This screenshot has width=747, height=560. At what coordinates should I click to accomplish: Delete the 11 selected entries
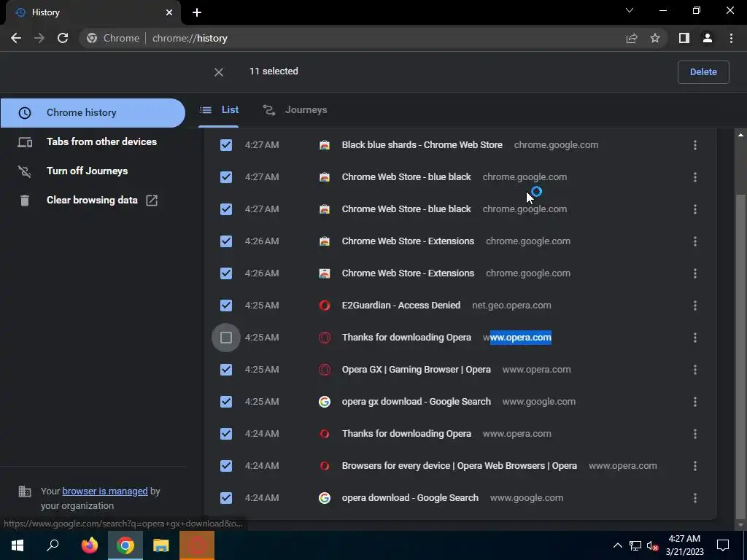(x=703, y=72)
